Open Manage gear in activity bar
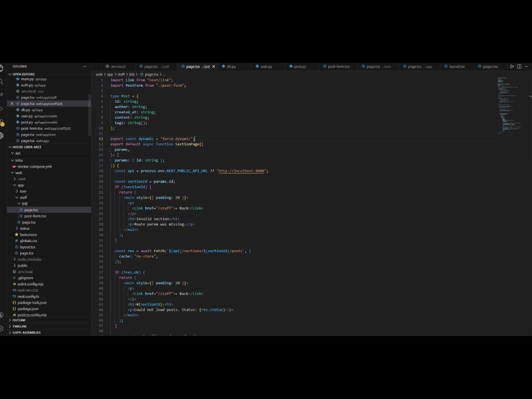532x399 pixels. (x=2, y=328)
